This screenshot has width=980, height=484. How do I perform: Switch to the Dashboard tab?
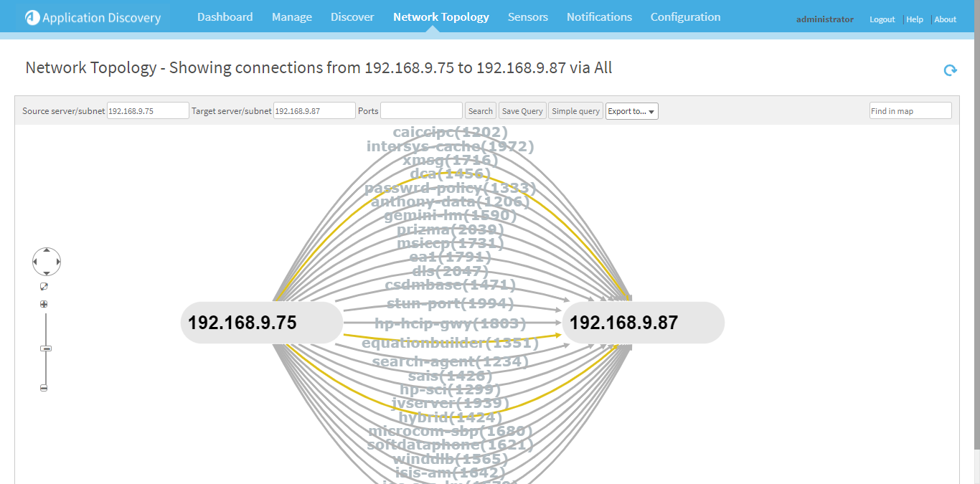[x=225, y=16]
